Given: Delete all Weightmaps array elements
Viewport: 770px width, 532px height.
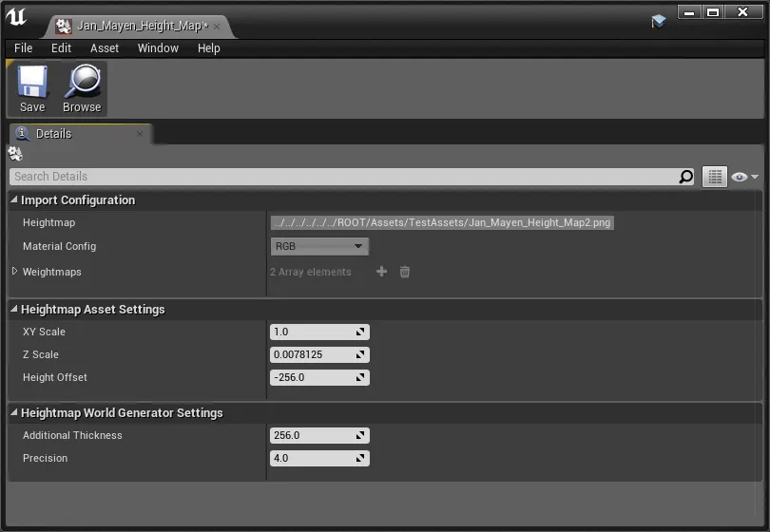Looking at the screenshot, I should coord(405,272).
